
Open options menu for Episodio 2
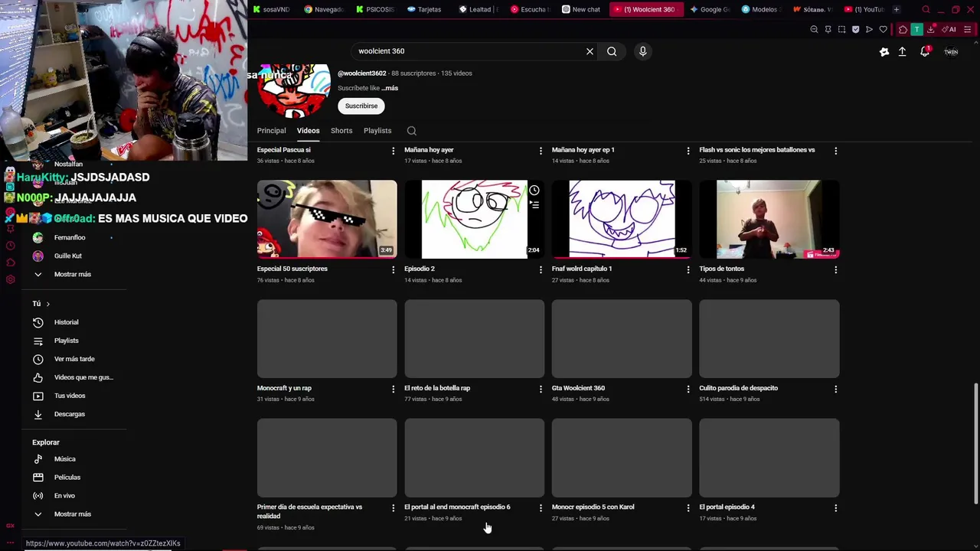tap(541, 269)
